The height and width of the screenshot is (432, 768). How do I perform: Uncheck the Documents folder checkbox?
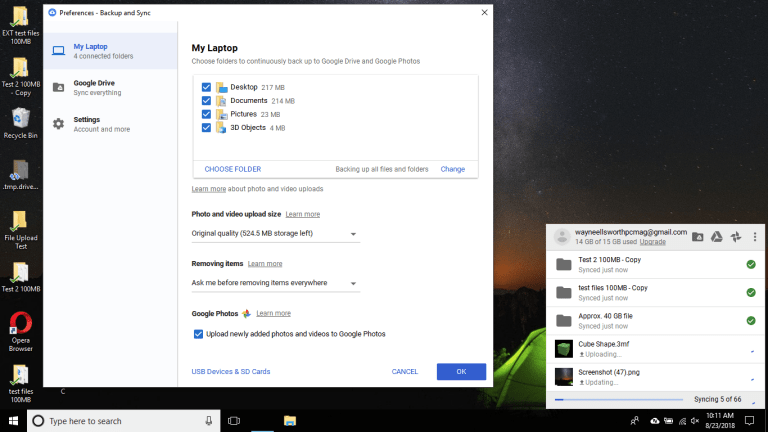206,100
